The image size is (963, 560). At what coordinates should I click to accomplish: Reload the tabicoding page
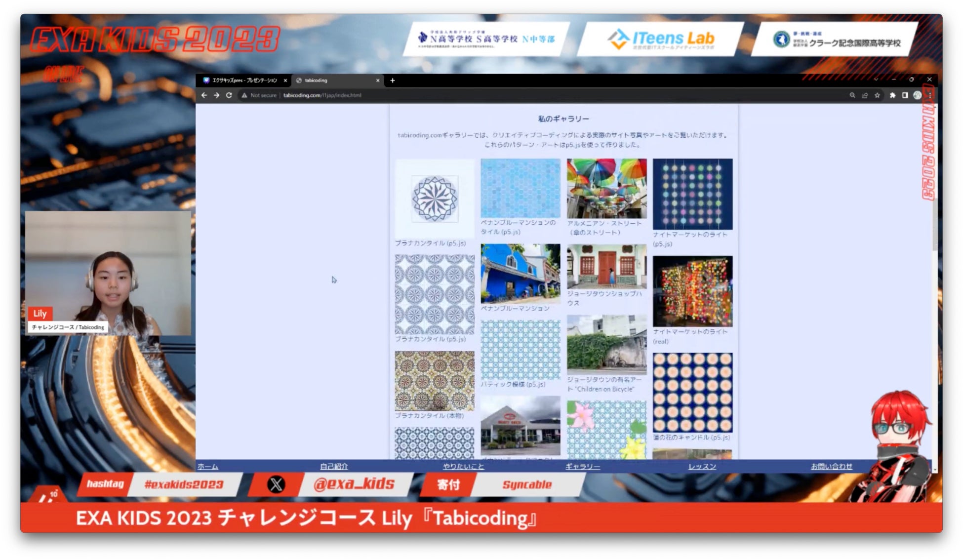(229, 95)
